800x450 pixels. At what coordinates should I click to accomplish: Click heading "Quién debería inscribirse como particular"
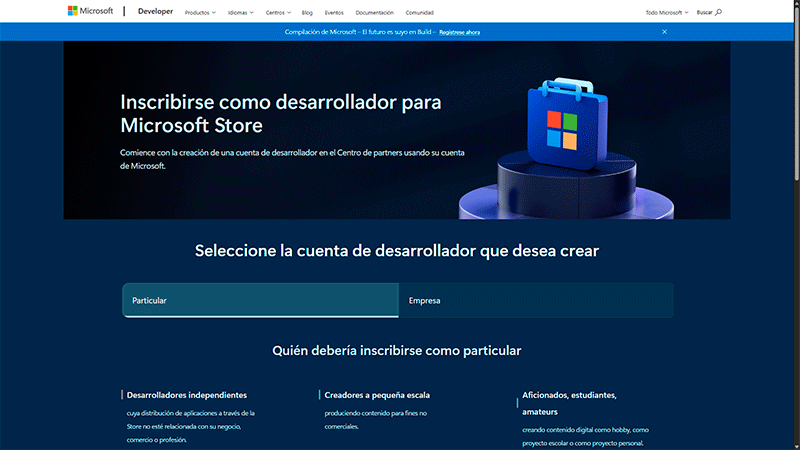click(396, 351)
